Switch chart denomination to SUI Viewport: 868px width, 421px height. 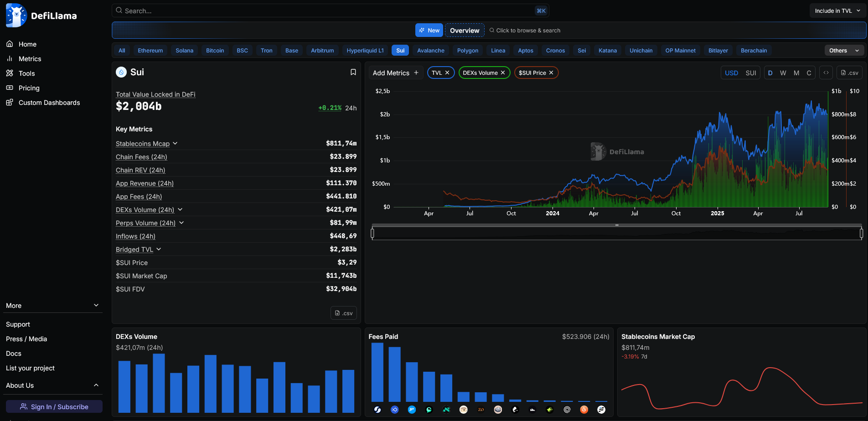tap(751, 73)
